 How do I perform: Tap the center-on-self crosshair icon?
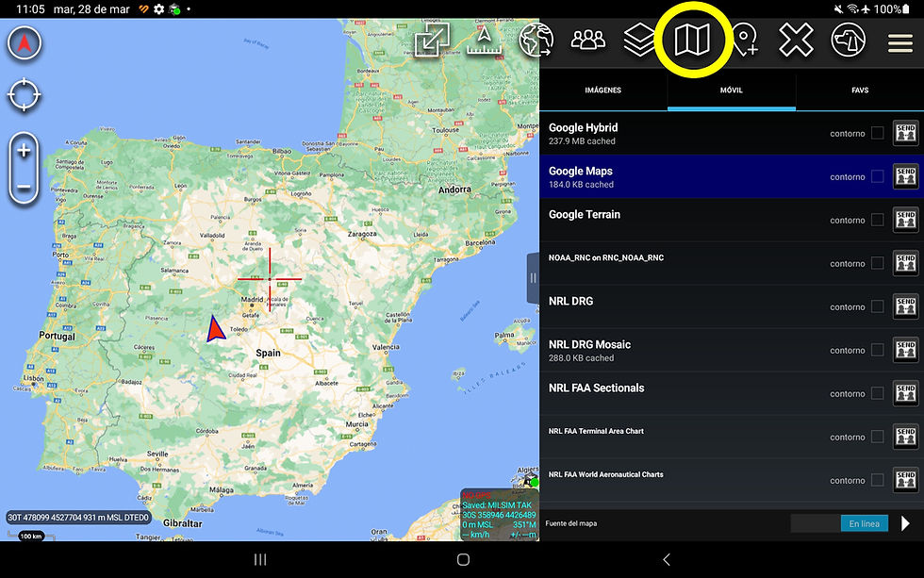point(25,94)
